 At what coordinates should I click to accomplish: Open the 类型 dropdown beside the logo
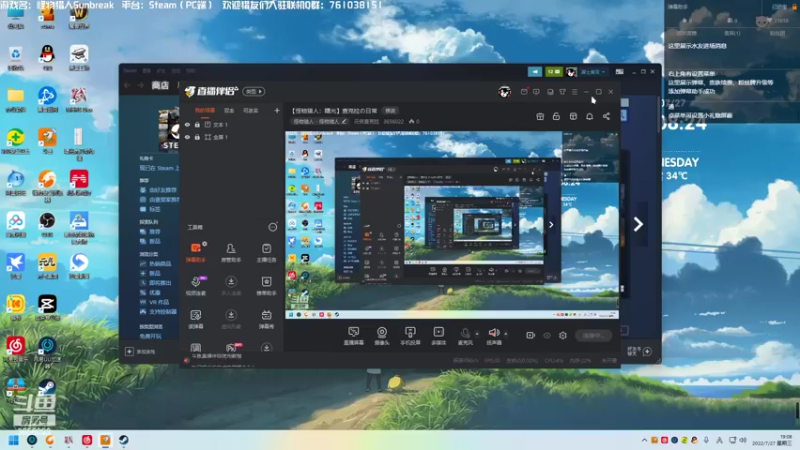pos(254,91)
